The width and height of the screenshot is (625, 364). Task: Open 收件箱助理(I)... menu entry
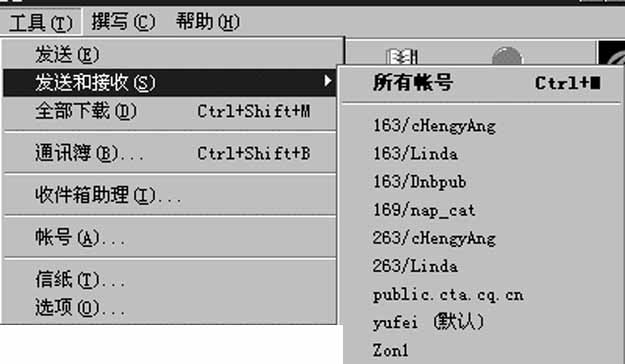(x=170, y=195)
